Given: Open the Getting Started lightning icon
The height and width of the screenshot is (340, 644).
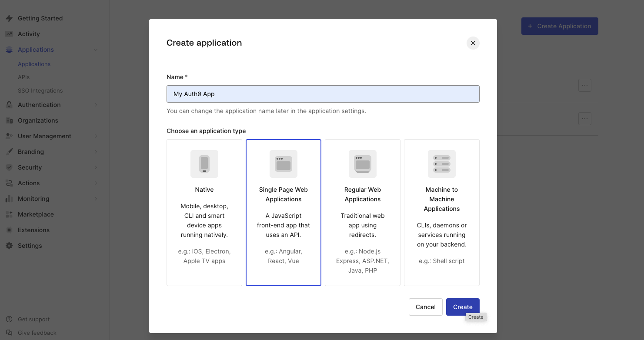Looking at the screenshot, I should [9, 18].
